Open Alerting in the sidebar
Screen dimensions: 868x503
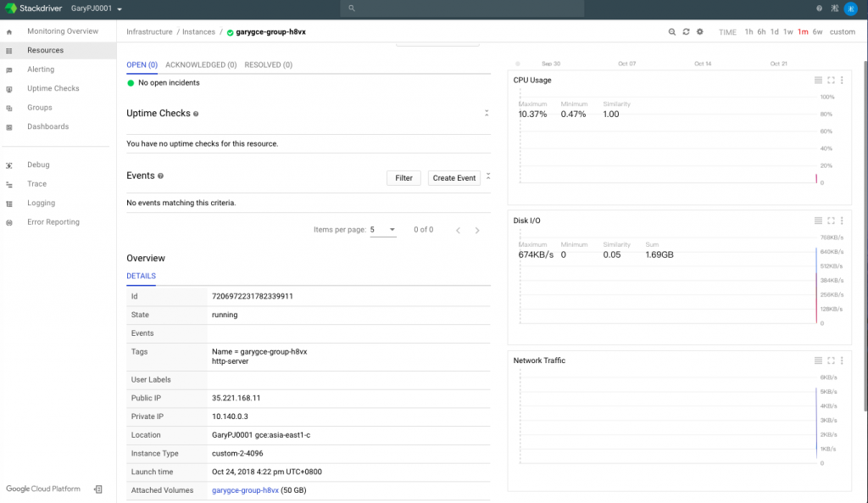[41, 70]
